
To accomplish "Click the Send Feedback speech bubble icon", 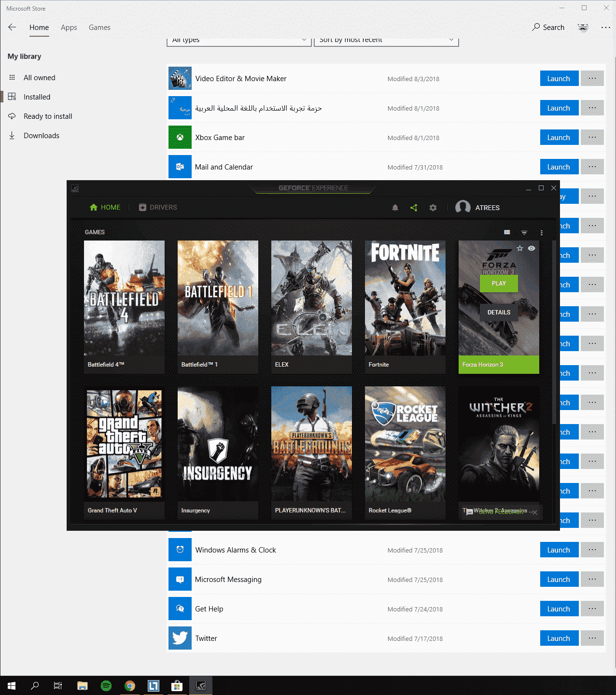I will pos(470,512).
